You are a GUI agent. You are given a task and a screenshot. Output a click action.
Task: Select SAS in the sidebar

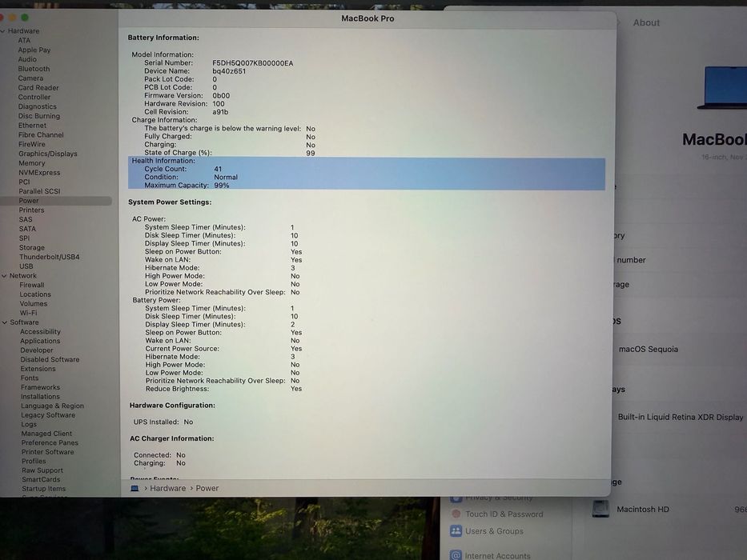point(26,219)
